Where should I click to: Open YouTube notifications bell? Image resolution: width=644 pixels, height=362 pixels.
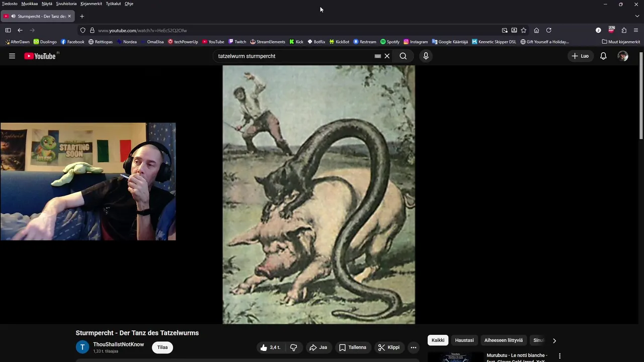pyautogui.click(x=603, y=56)
